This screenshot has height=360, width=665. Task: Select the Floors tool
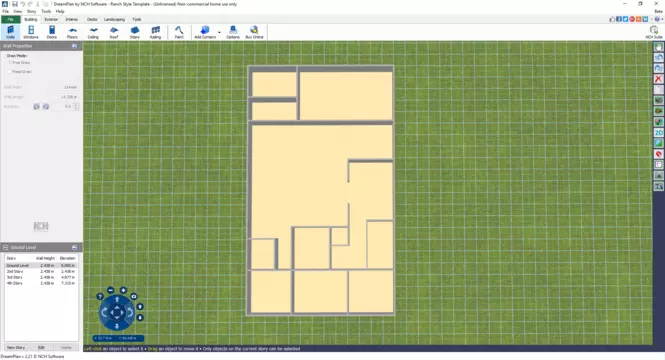(73, 32)
